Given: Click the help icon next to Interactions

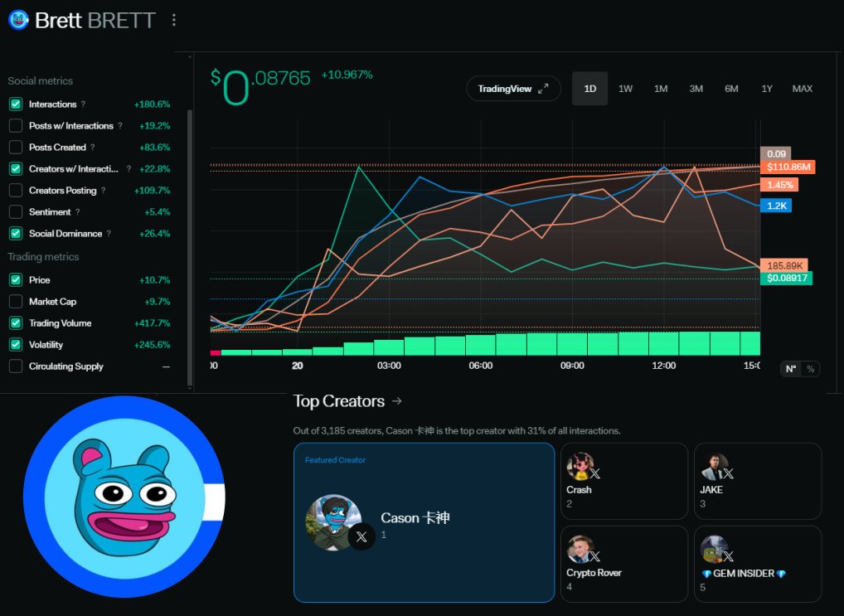Looking at the screenshot, I should point(83,104).
